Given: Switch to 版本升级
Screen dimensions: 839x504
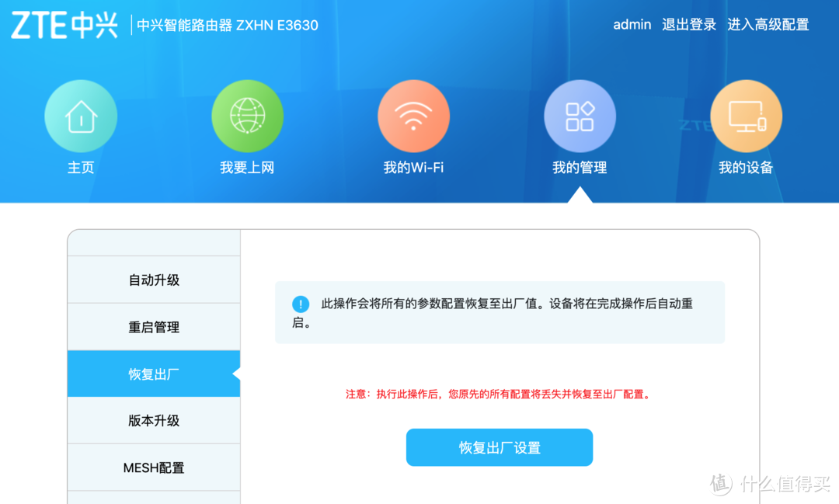Looking at the screenshot, I should point(153,420).
